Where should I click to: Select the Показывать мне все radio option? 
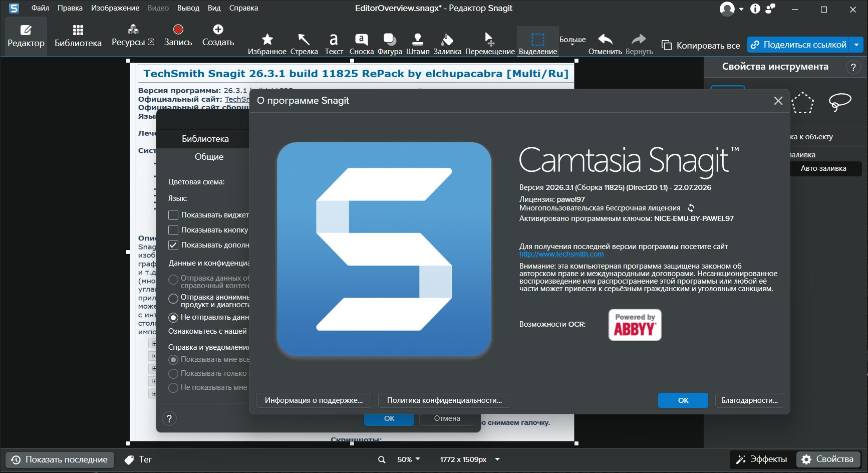173,359
